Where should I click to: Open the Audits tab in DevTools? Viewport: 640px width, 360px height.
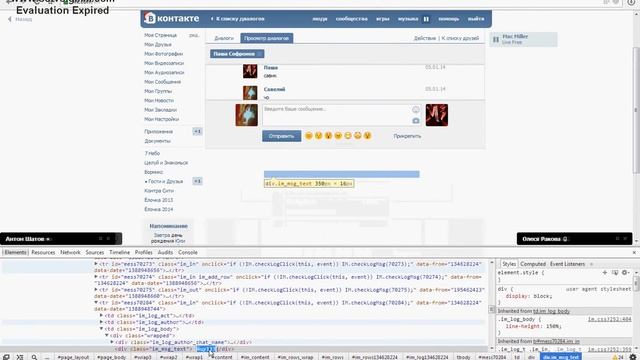point(165,253)
